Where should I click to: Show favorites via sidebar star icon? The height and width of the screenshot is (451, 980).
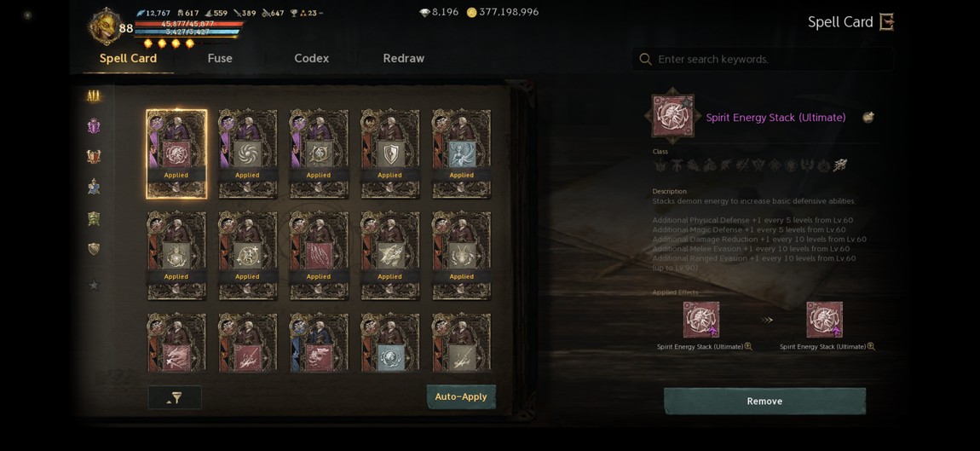coord(93,286)
